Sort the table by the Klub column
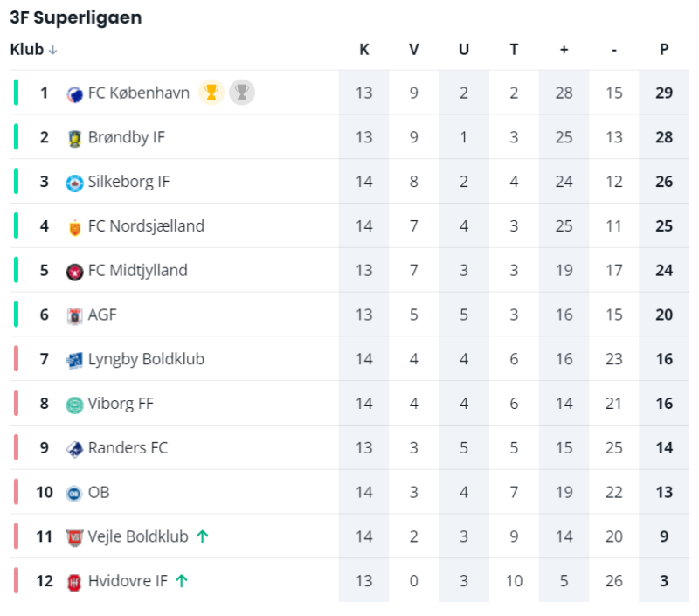699x616 pixels. [x=26, y=50]
